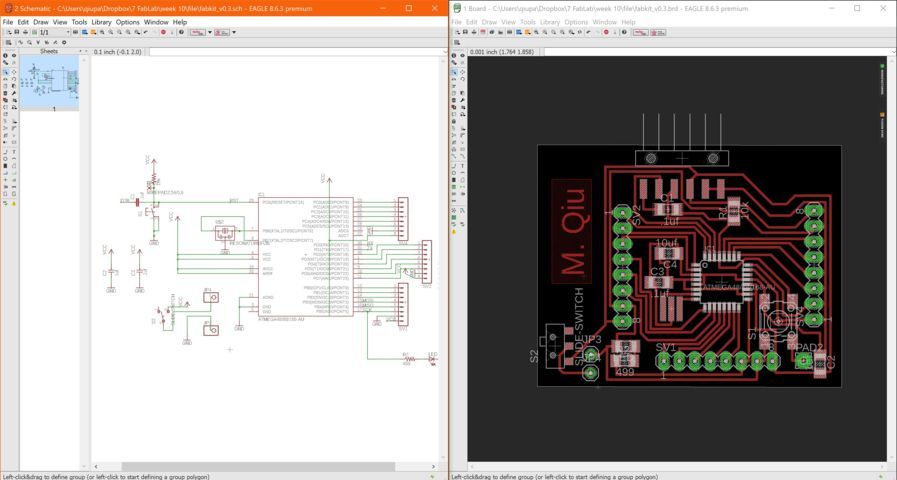
Task: Open Library menu in Schematic window
Action: 101,22
